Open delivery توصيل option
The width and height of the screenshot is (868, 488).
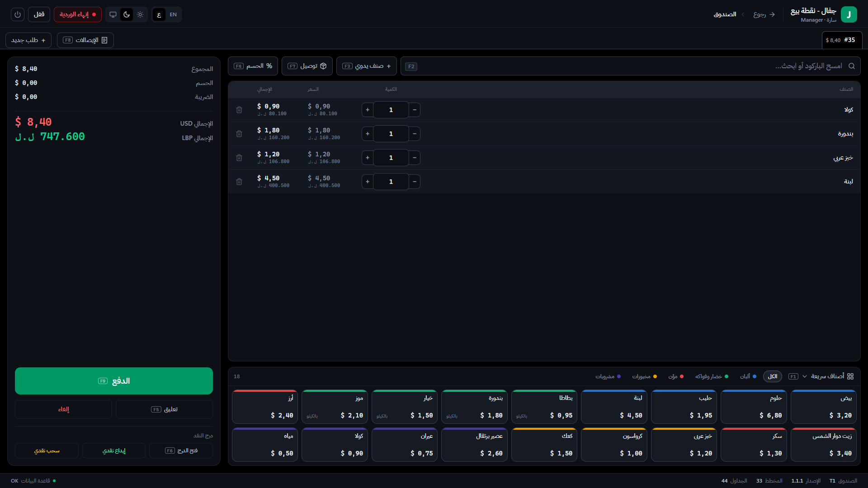click(307, 66)
